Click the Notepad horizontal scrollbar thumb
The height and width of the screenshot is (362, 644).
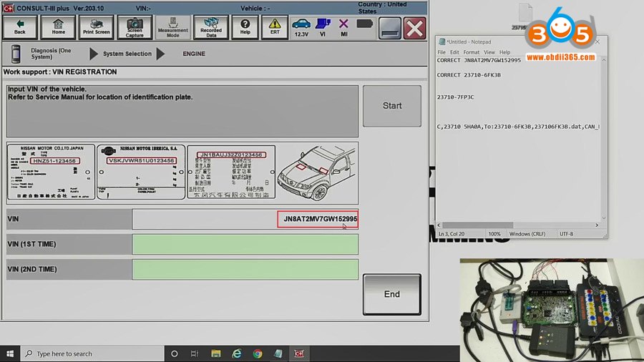[x=478, y=225]
